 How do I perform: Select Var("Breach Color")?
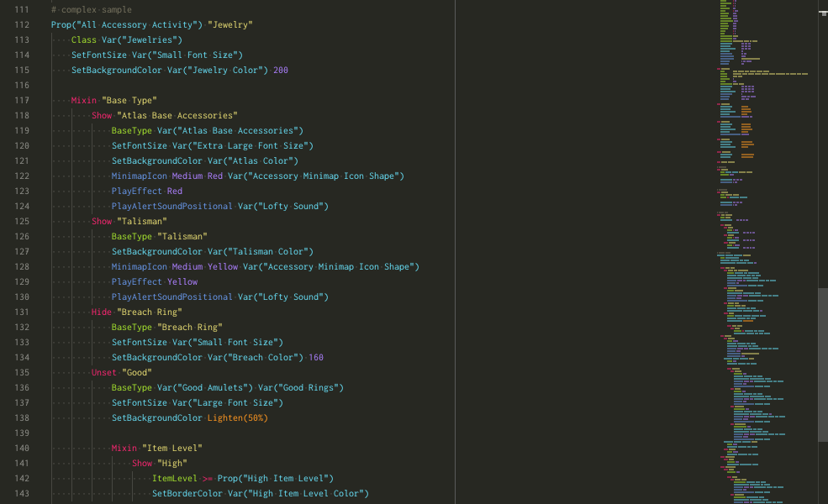point(256,358)
